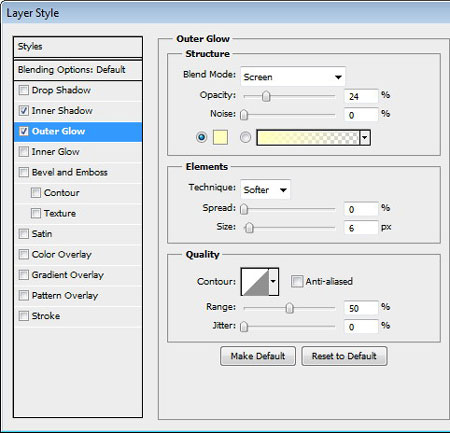450x433 pixels.
Task: Enable the Drop Shadow checkbox
Action: click(x=23, y=90)
